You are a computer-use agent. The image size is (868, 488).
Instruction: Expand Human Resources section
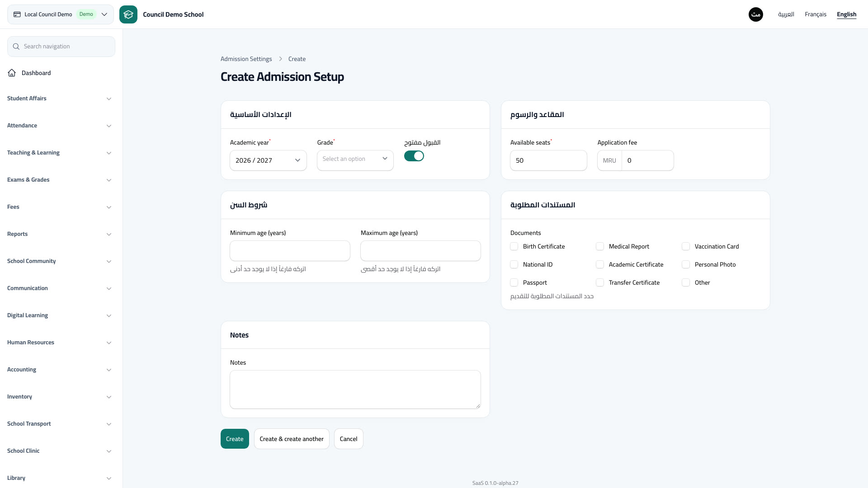[59, 343]
